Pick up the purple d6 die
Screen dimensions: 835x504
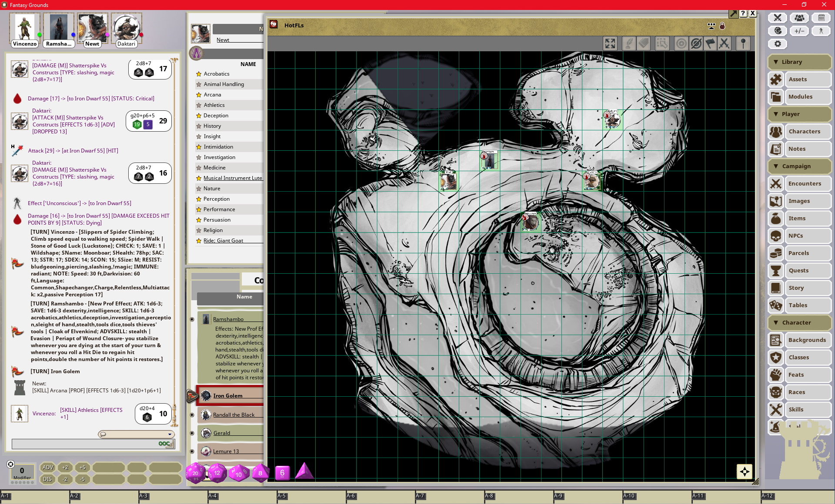pos(282,473)
